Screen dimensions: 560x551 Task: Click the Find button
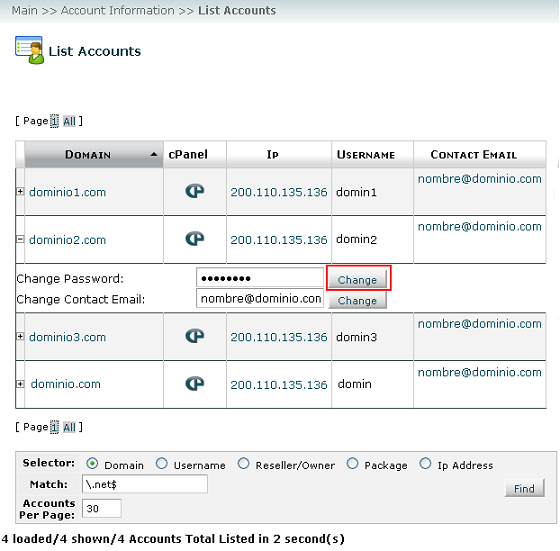(525, 488)
